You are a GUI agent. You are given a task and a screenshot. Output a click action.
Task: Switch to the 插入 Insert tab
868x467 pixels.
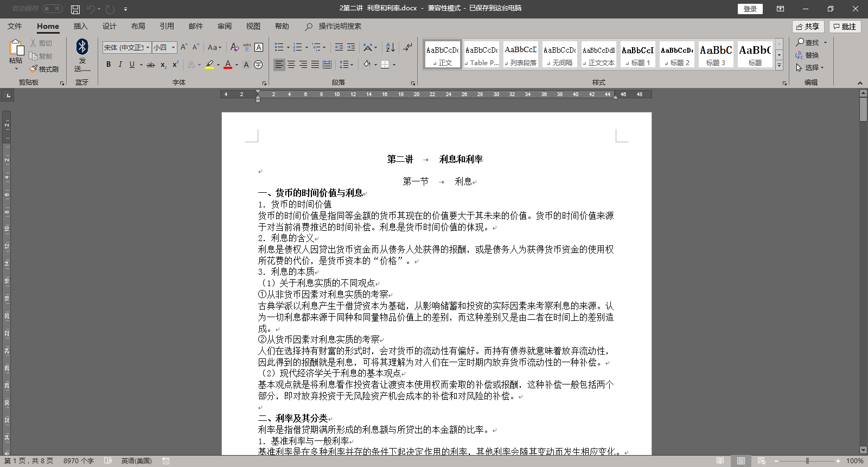click(x=80, y=26)
